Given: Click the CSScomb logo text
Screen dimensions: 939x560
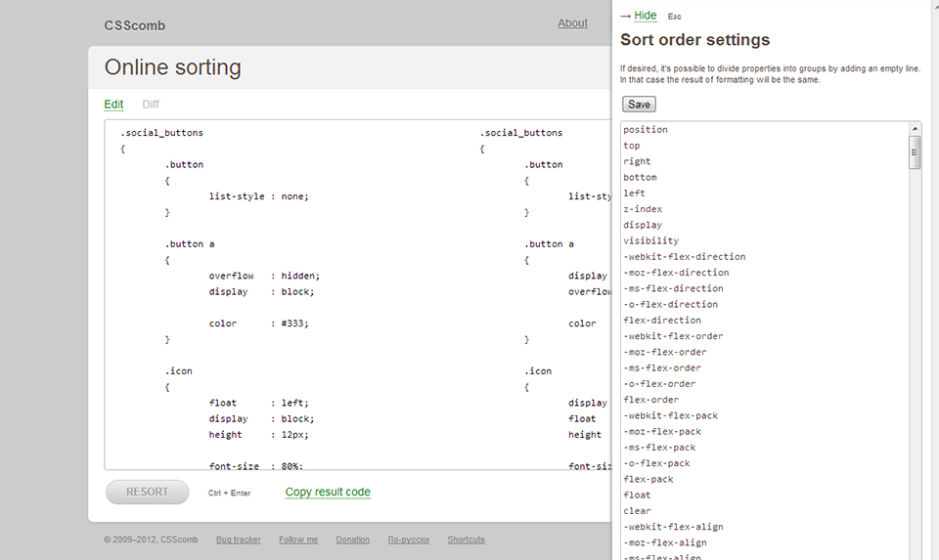Looking at the screenshot, I should point(134,25).
